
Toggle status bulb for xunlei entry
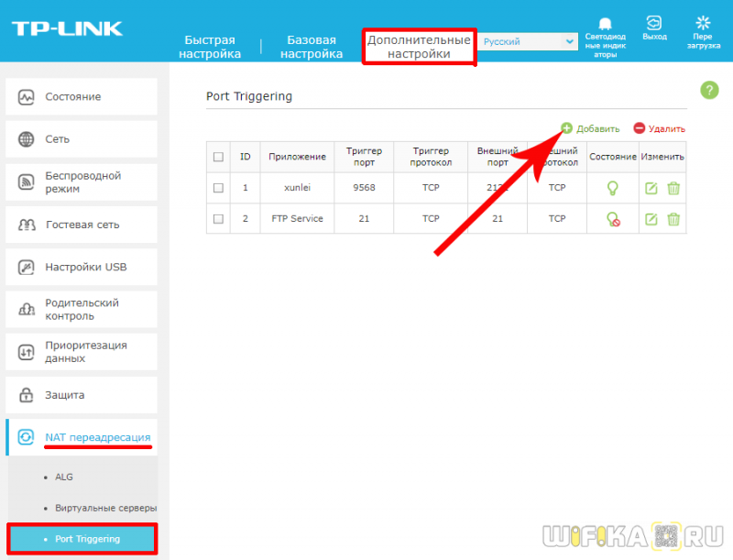coord(612,189)
